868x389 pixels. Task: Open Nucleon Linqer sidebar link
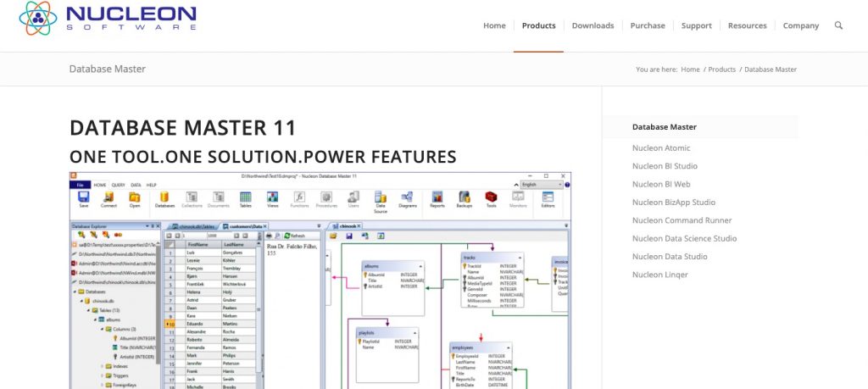(659, 275)
